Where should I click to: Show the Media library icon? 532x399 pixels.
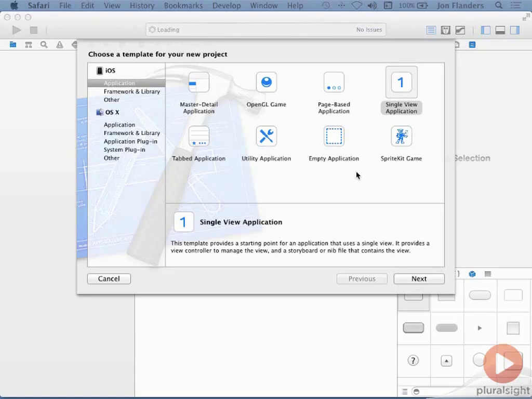[x=487, y=274]
